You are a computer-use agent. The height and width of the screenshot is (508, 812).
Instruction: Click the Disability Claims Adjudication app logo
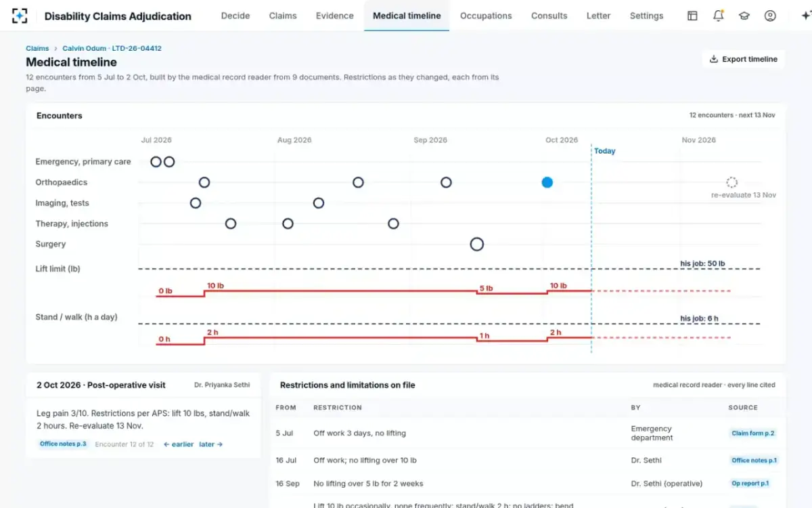tap(20, 16)
